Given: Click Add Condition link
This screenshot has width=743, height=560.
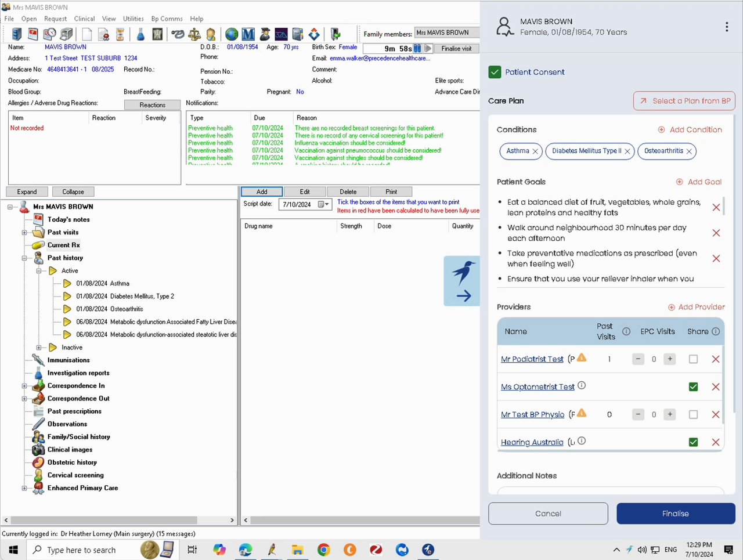Looking at the screenshot, I should 690,129.
